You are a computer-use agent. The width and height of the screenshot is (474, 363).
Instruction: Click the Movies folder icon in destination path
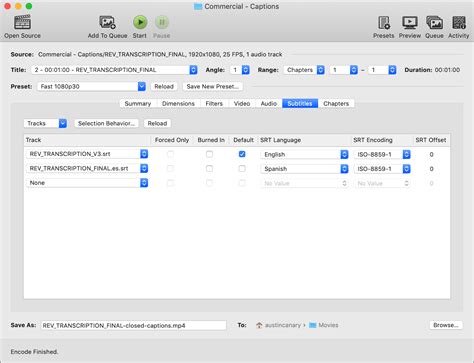click(312, 325)
